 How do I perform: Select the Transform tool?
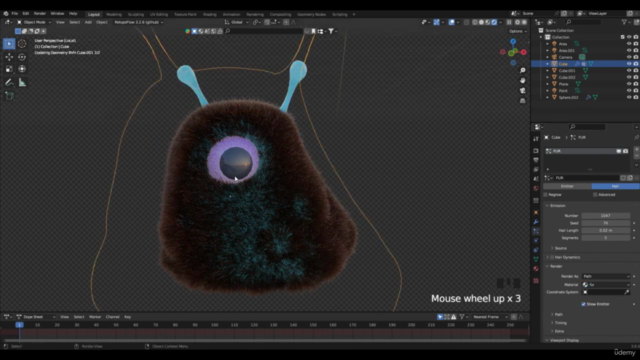22,69
